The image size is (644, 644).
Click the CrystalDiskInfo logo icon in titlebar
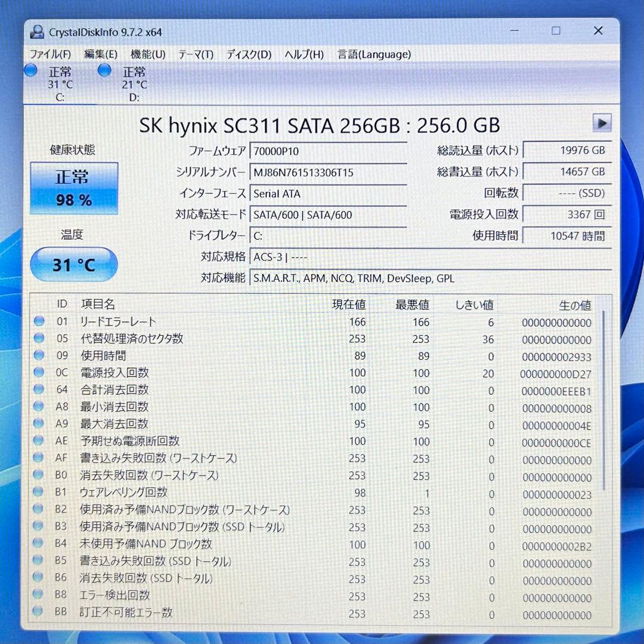(37, 31)
